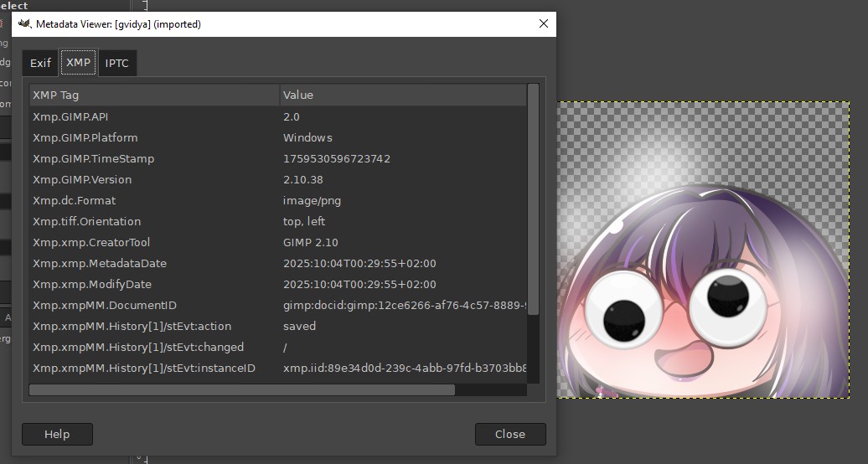Select the Xmp.xmpMM.DocumentID row
Image resolution: width=868 pixels, height=464 pixels.
click(x=278, y=305)
